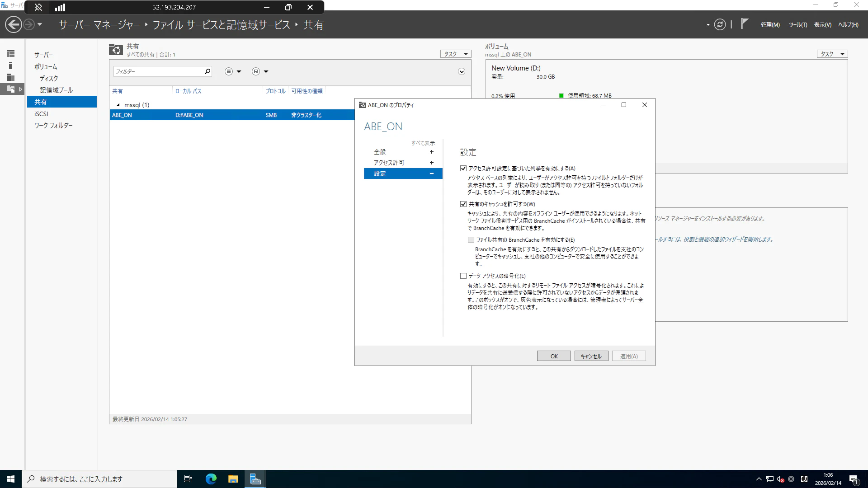Open Microsoft Edge from the taskbar

[211, 479]
